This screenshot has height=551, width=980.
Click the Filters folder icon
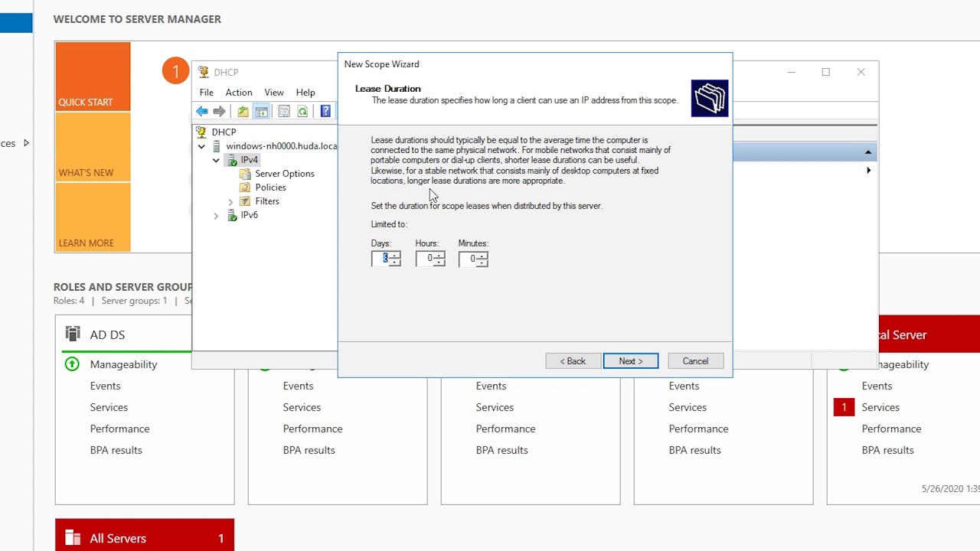tap(245, 201)
